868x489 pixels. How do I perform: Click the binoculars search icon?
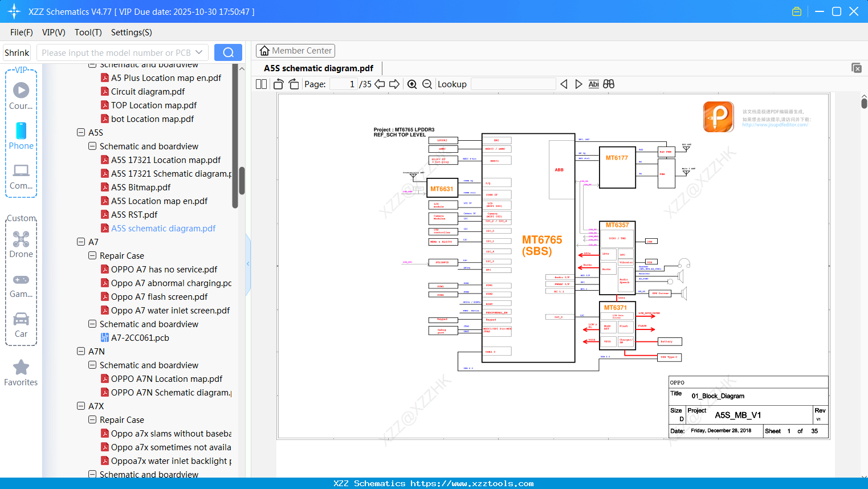tap(609, 84)
